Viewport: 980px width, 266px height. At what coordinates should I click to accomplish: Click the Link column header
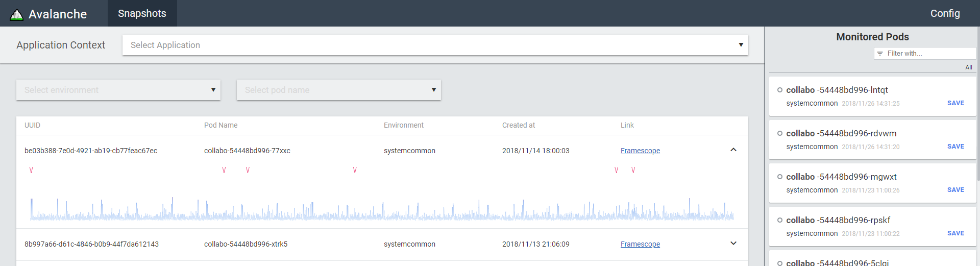point(627,125)
